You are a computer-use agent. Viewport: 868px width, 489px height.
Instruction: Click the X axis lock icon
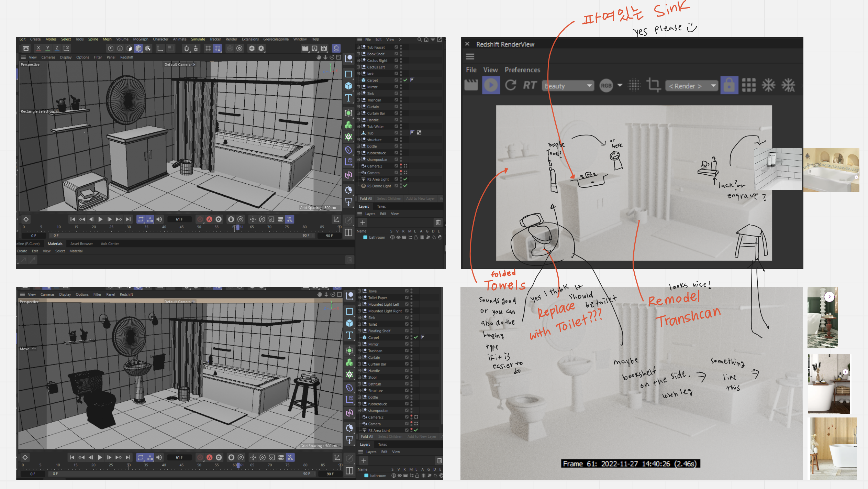click(38, 48)
